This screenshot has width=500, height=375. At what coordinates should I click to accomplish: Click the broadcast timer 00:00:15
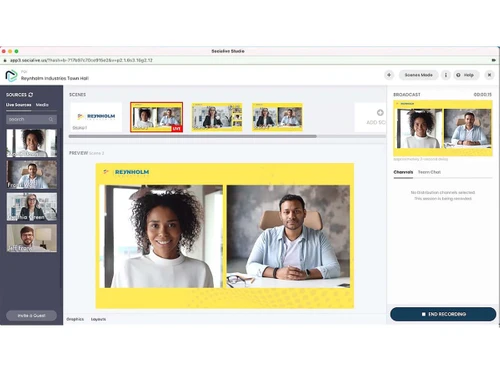tap(482, 95)
